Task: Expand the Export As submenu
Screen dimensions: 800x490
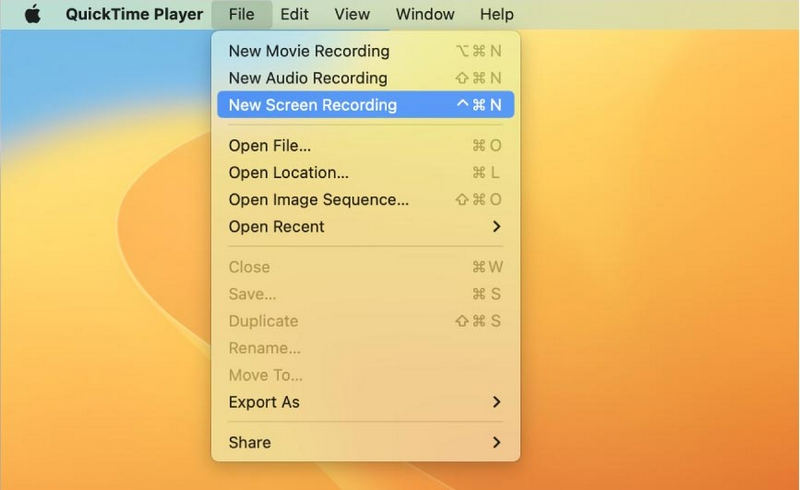Action: (264, 402)
